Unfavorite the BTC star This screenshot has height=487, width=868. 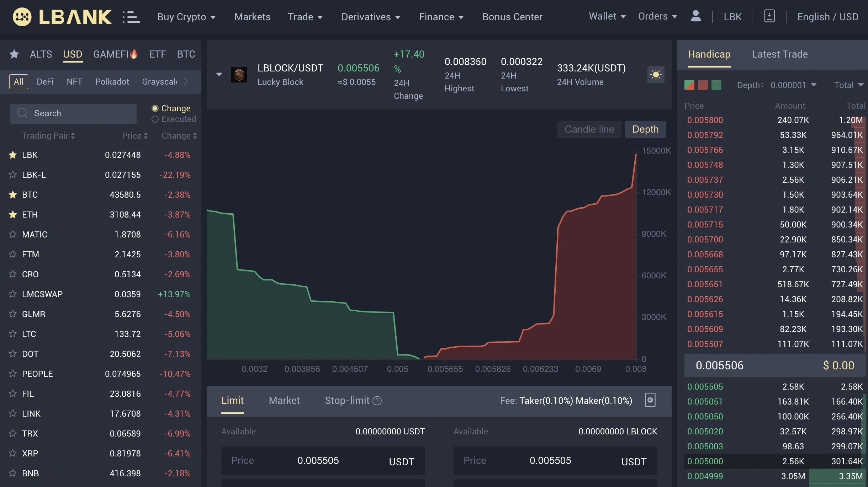coord(13,194)
